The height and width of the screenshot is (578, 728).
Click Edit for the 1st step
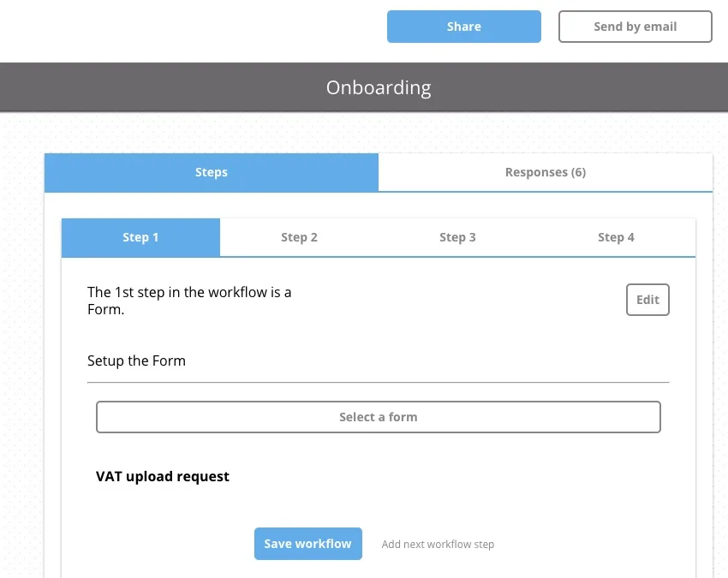(x=647, y=300)
